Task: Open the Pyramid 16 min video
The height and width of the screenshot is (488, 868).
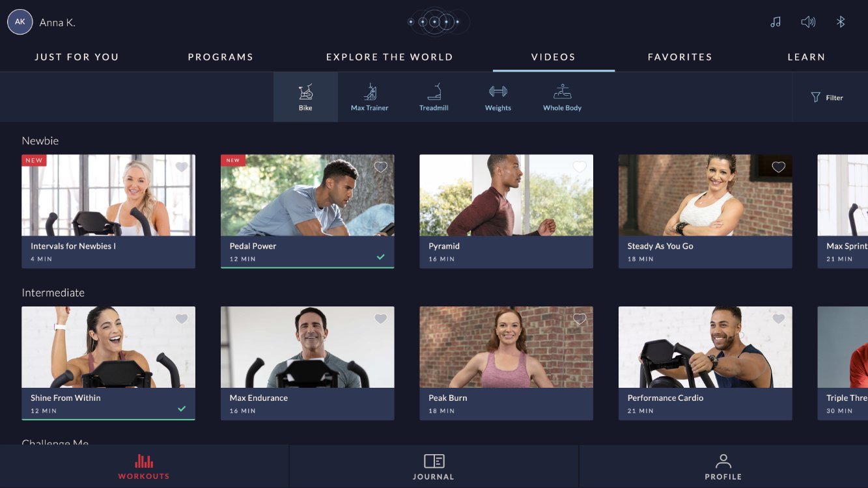Action: tap(506, 211)
